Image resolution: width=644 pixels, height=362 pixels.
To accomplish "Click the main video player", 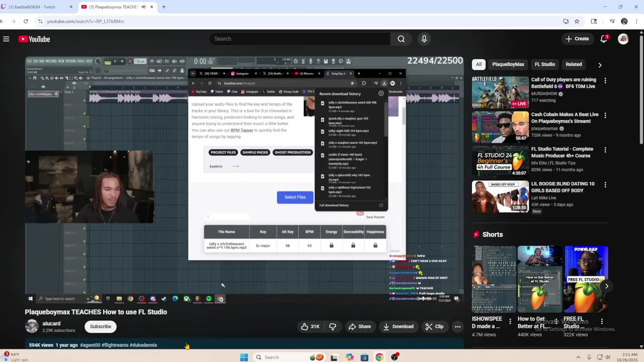I will [x=245, y=179].
